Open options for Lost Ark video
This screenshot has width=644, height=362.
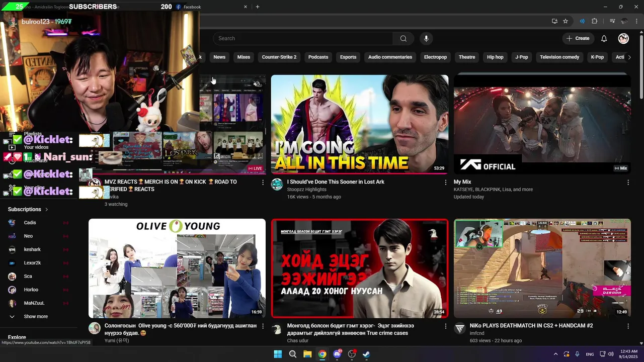[x=445, y=182]
